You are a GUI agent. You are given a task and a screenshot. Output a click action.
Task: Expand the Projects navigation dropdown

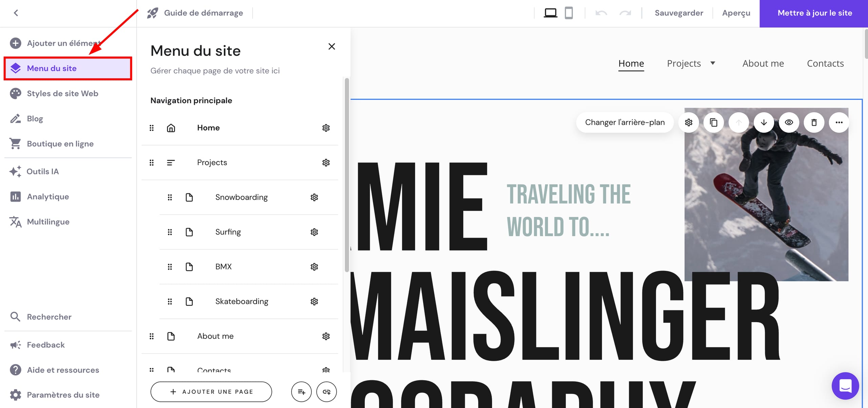pos(713,63)
